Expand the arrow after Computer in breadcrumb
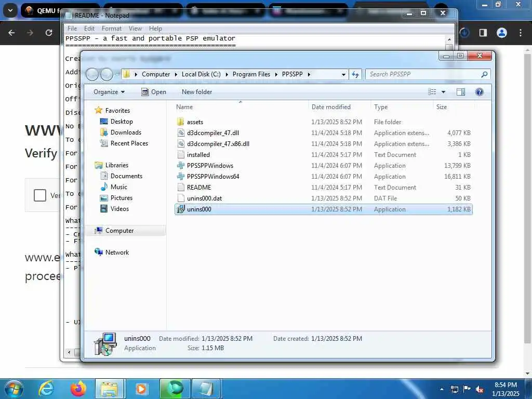532x399 pixels. 176,74
